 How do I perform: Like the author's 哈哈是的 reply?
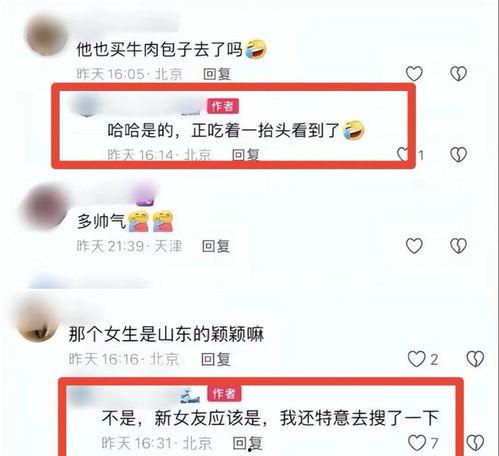[403, 154]
